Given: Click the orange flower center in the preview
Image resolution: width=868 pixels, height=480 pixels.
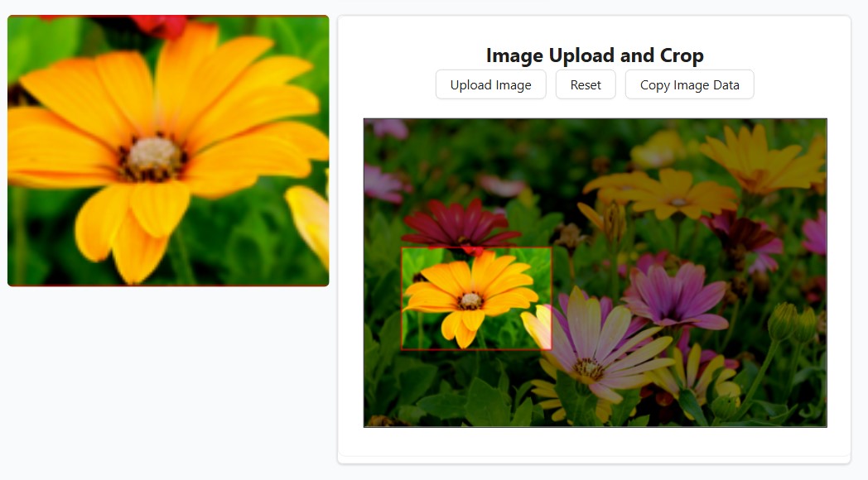Looking at the screenshot, I should (x=153, y=155).
